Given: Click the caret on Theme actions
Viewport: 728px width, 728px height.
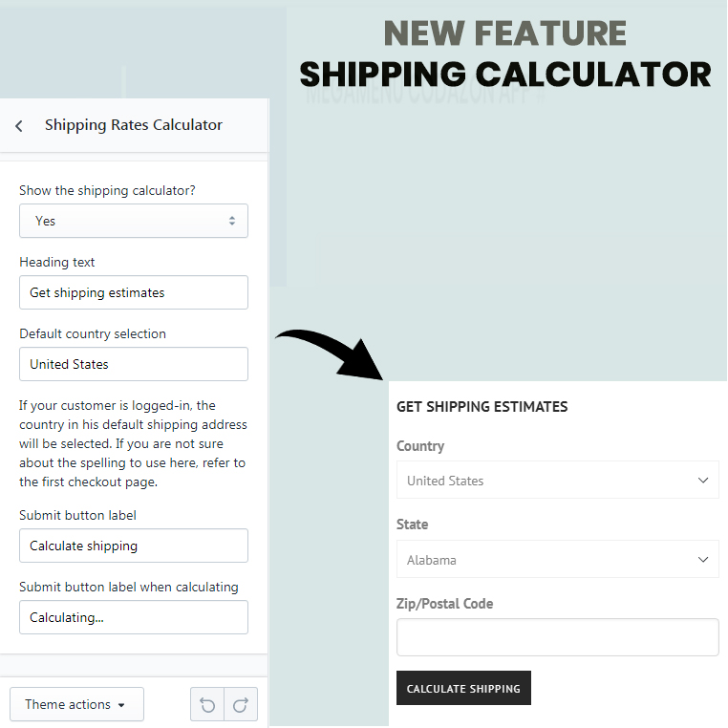Looking at the screenshot, I should (121, 705).
